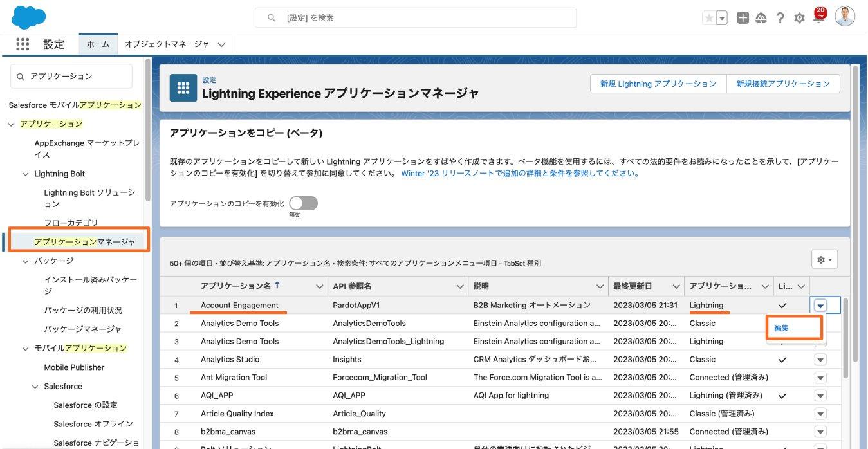The width and height of the screenshot is (868, 449).
Task: Open the favorites list dropdown arrow
Action: (x=722, y=18)
